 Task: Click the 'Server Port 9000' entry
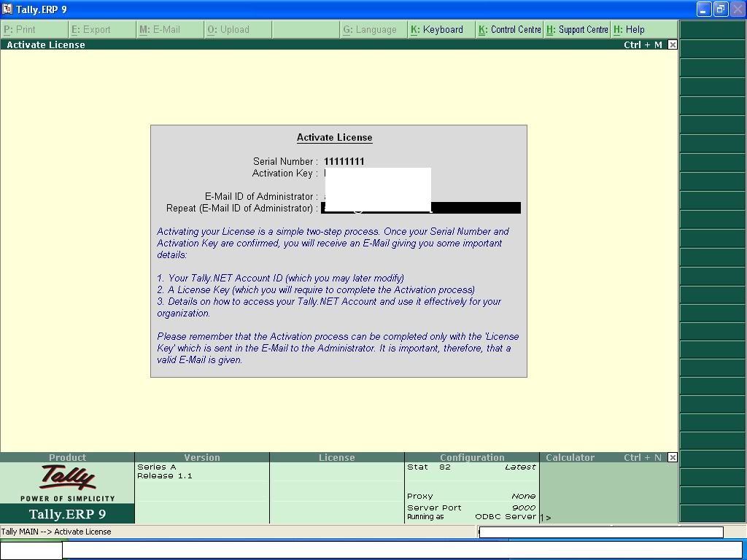coord(471,507)
